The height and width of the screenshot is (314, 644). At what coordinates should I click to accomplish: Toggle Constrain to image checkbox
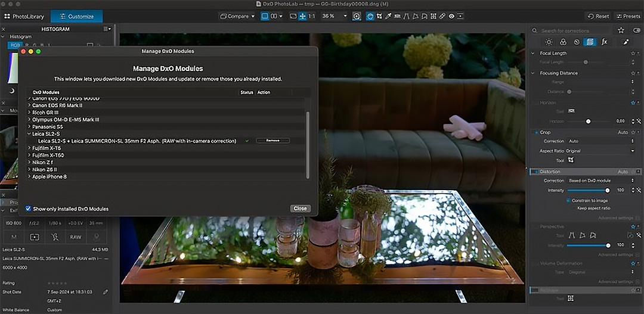[568, 201]
